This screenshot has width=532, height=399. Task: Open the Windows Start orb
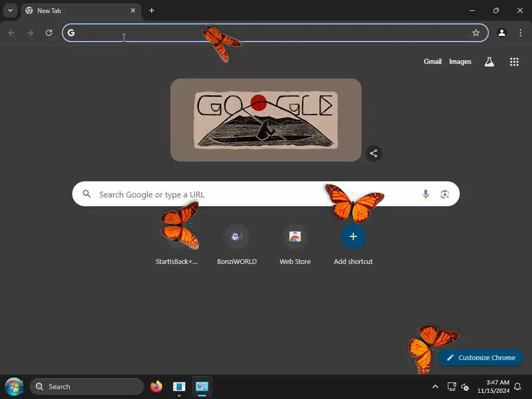pos(14,387)
